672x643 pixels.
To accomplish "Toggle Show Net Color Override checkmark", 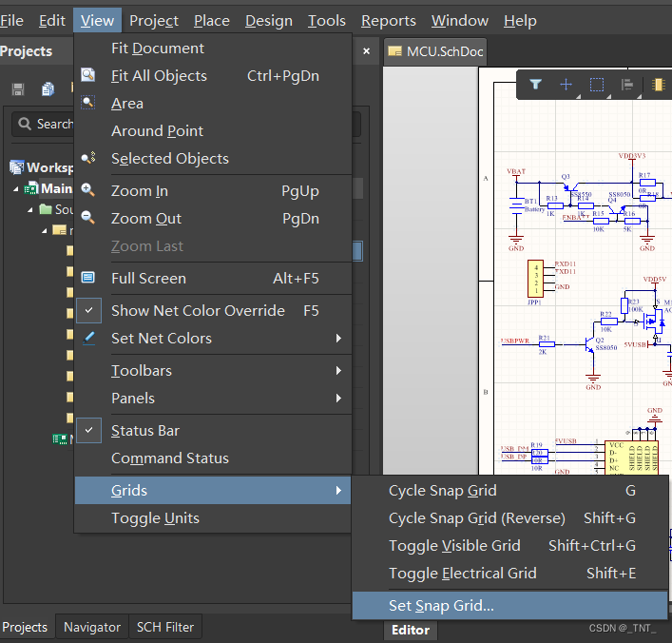I will click(x=198, y=311).
